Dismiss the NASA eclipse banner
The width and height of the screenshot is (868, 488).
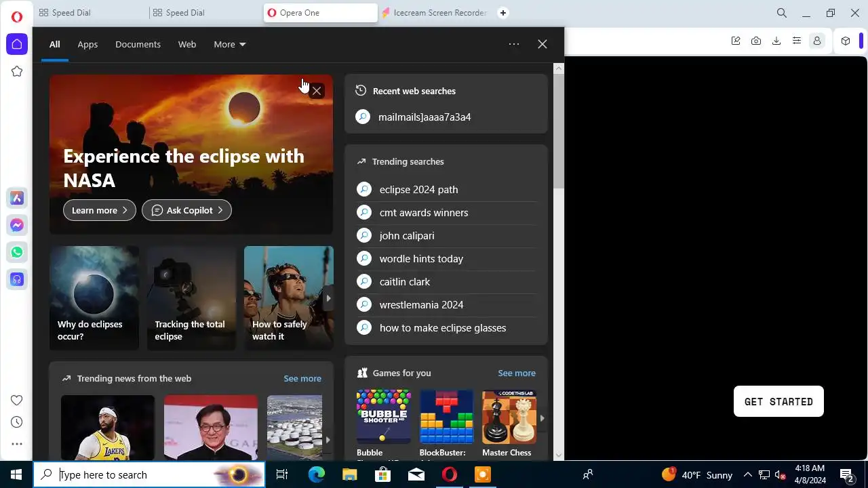317,91
